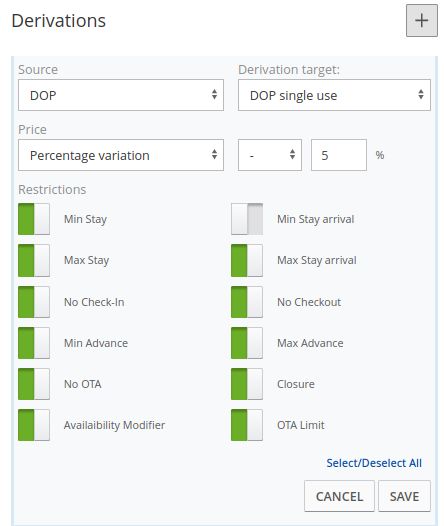444x526 pixels.
Task: Click the SAVE button
Action: pyautogui.click(x=404, y=496)
